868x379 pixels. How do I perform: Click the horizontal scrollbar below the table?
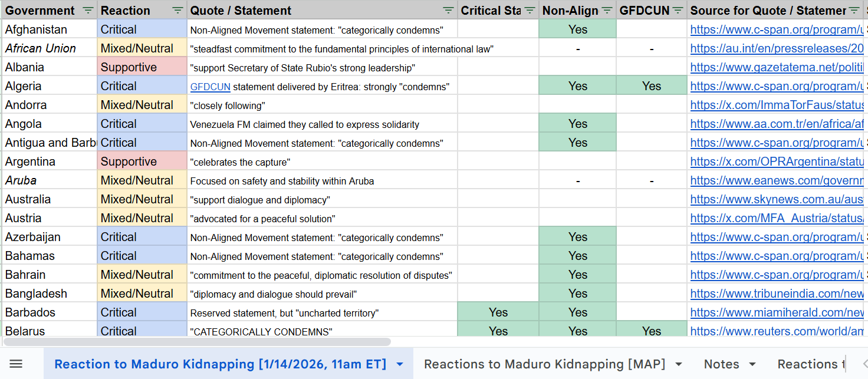197,342
